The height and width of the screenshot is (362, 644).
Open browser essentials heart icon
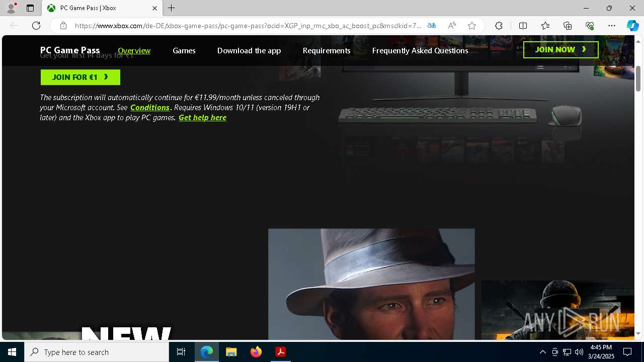click(590, 26)
